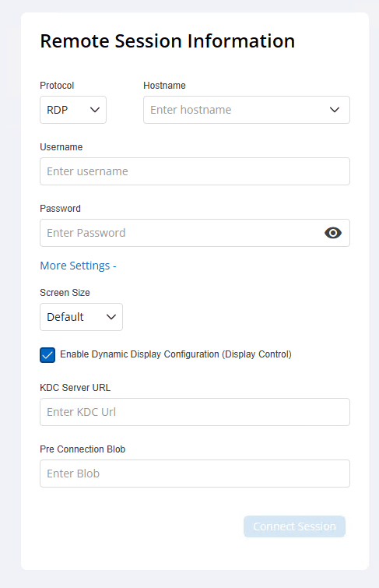Click the Username field label
The width and height of the screenshot is (379, 588).
click(61, 147)
